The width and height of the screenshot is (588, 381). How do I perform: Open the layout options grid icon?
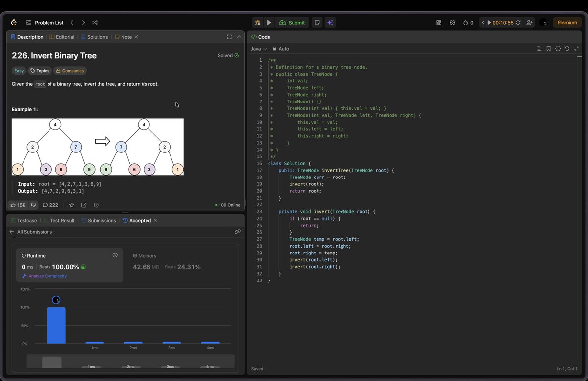[x=439, y=22]
